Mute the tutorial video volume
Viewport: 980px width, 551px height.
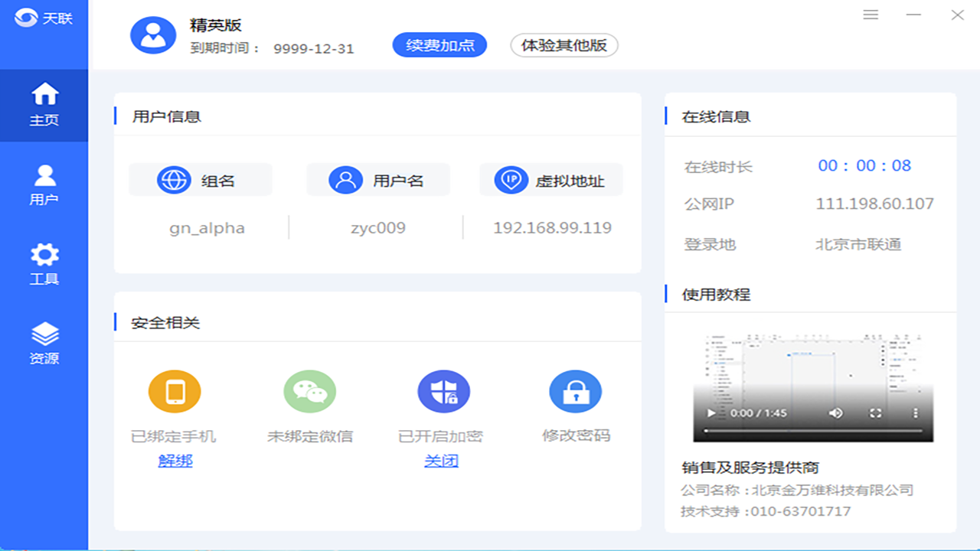tap(836, 412)
